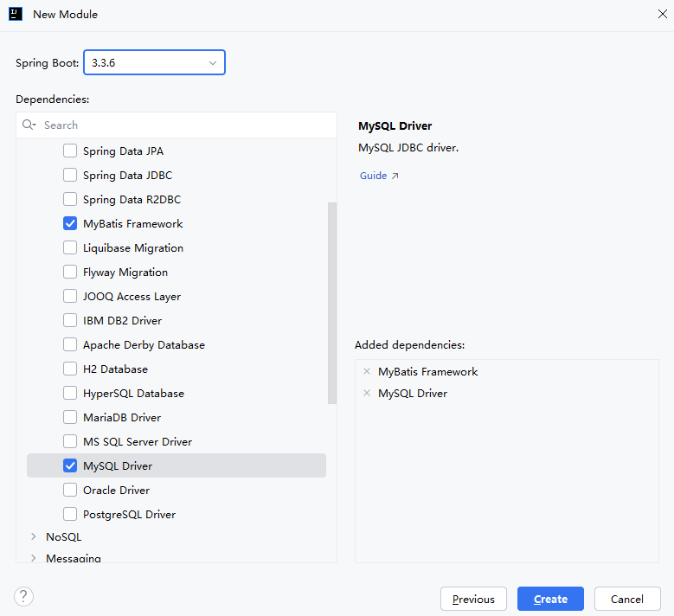Select the Oracle Driver label
Viewport: 674px width, 616px height.
coord(117,491)
